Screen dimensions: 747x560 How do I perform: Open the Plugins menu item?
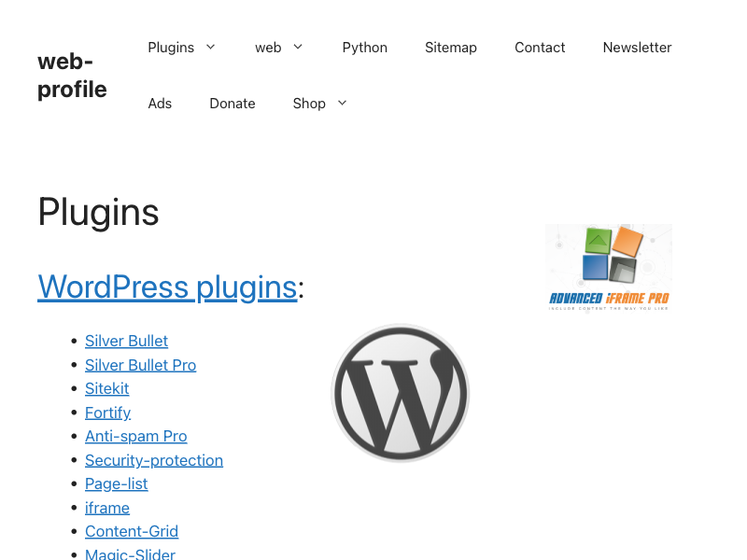tap(171, 48)
